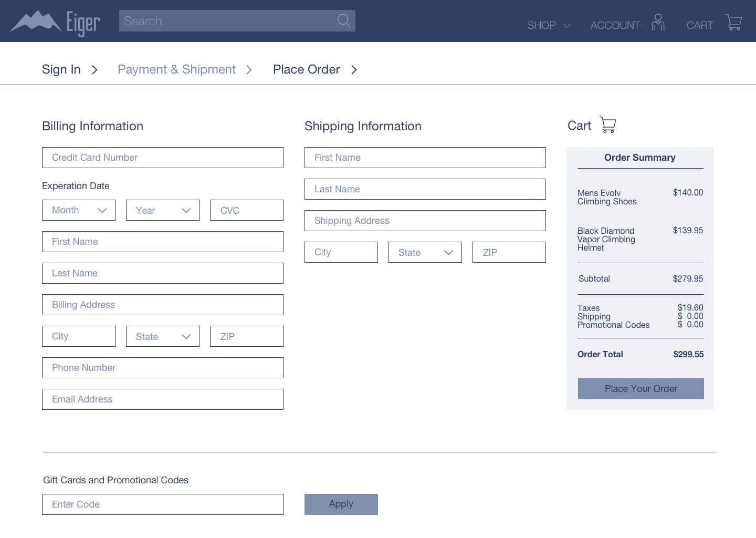Click the chevron arrow after Sign In
This screenshot has height=538, width=756.
tap(94, 70)
